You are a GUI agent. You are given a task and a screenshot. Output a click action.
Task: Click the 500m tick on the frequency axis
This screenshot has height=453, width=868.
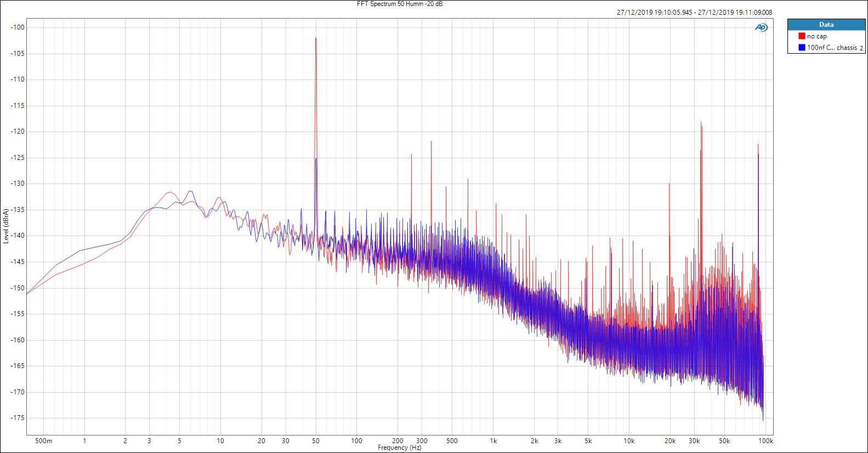(43, 441)
